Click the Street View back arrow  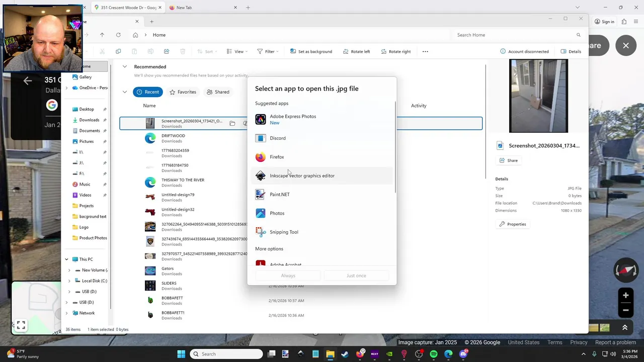pos(27,80)
